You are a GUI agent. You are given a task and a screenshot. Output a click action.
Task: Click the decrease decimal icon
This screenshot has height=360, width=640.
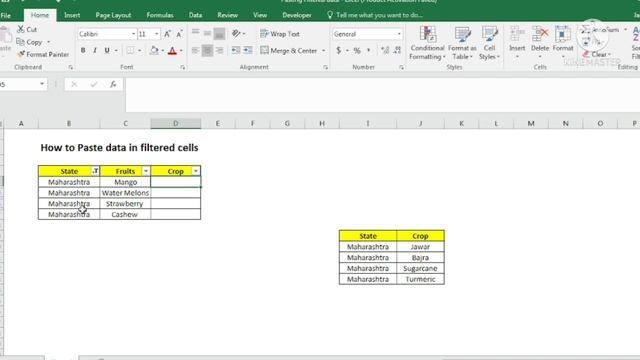point(398,50)
